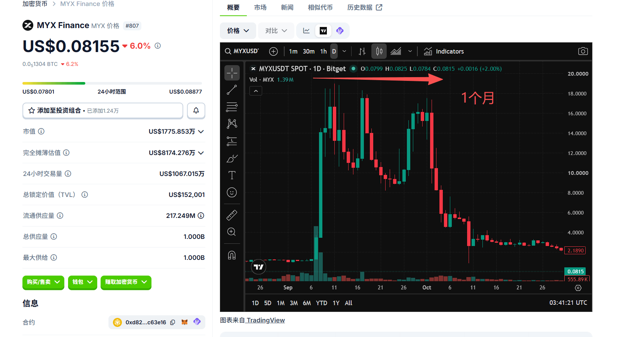Select the forecasting and position tool
644x337 pixels.
(x=232, y=141)
